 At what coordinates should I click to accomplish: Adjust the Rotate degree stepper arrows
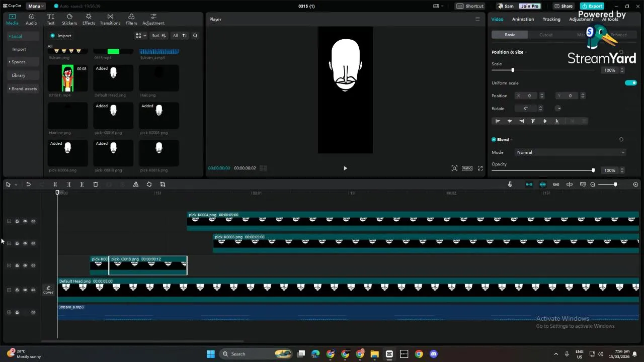coord(540,109)
